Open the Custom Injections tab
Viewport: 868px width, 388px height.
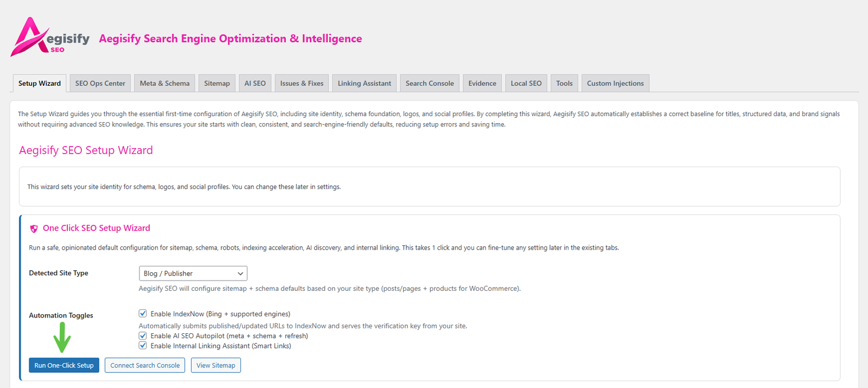615,84
